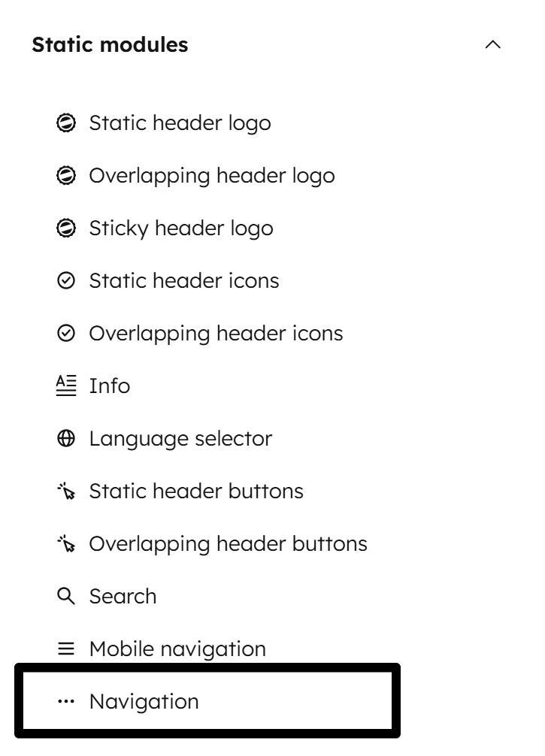545x756 pixels.
Task: Select the Search module entry
Action: pos(123,596)
